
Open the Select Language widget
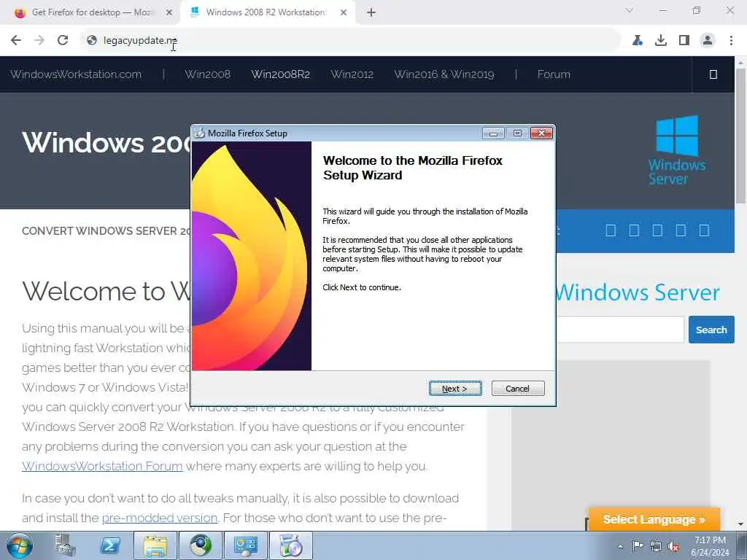pyautogui.click(x=654, y=519)
